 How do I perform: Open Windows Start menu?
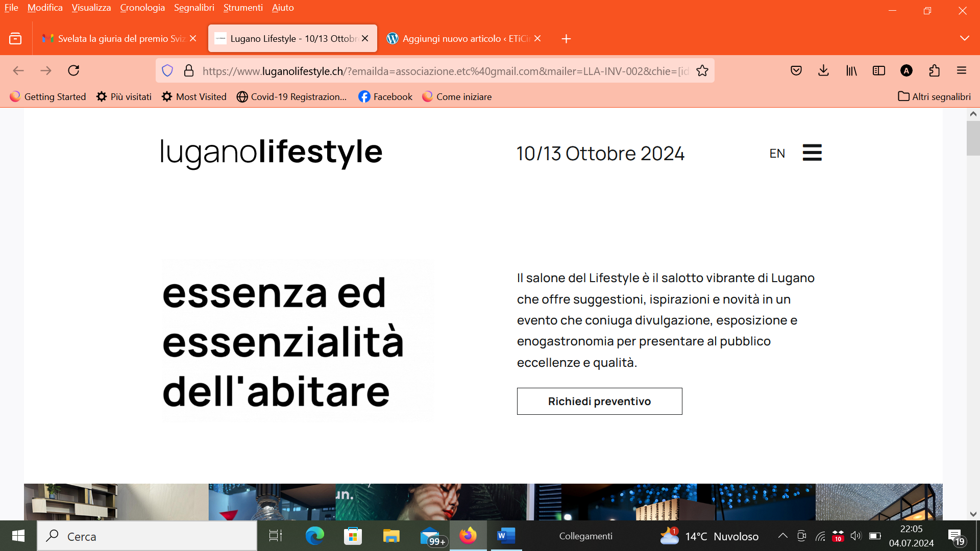pyautogui.click(x=18, y=536)
